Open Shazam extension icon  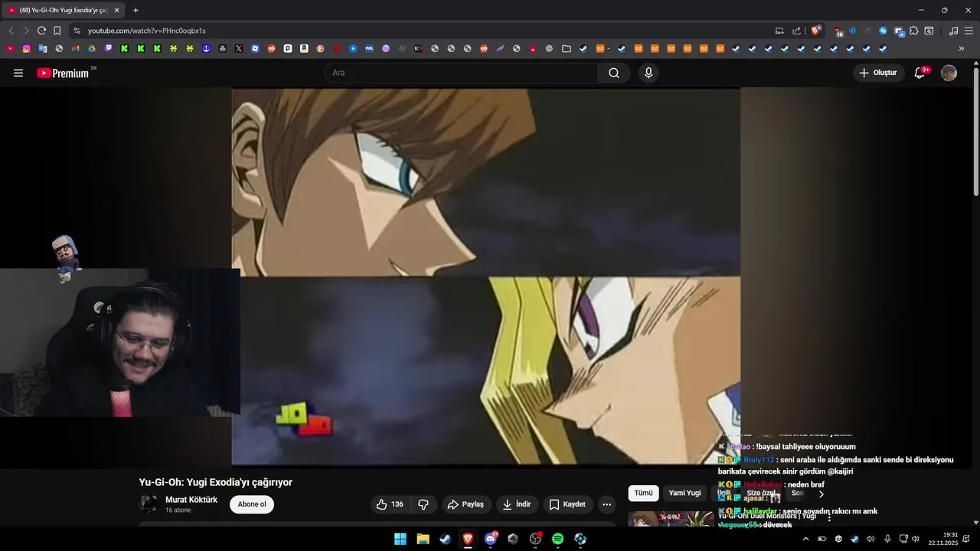[883, 31]
